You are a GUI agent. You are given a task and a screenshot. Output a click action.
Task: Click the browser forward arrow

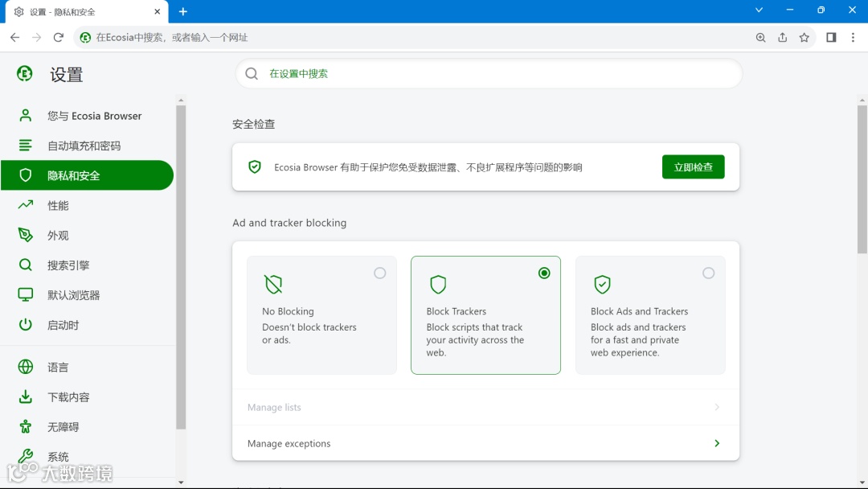[x=36, y=37]
